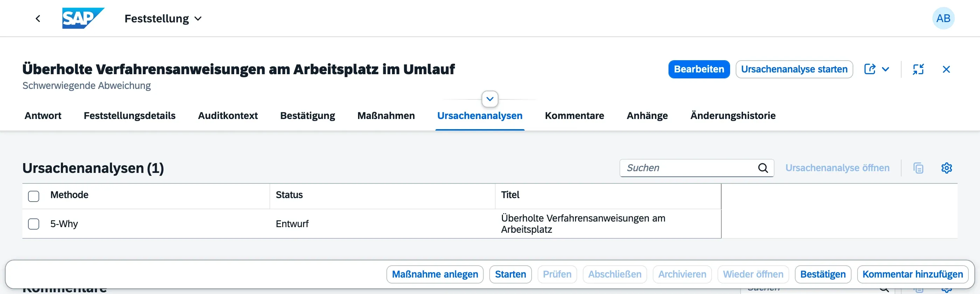
Task: Click the search magnifier icon in Ursachenanalysen
Action: click(x=763, y=168)
